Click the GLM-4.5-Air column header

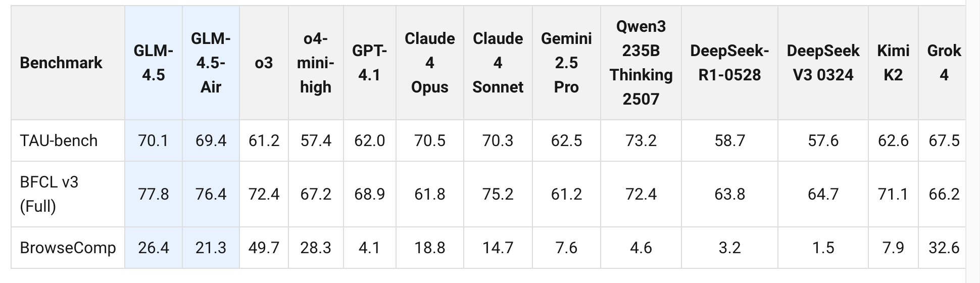[x=211, y=63]
